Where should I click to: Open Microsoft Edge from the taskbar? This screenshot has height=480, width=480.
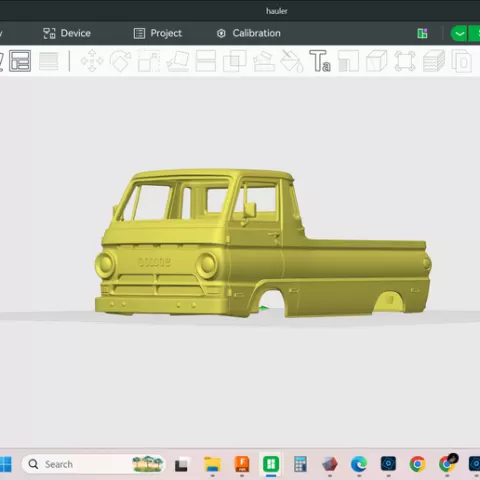pos(359,464)
